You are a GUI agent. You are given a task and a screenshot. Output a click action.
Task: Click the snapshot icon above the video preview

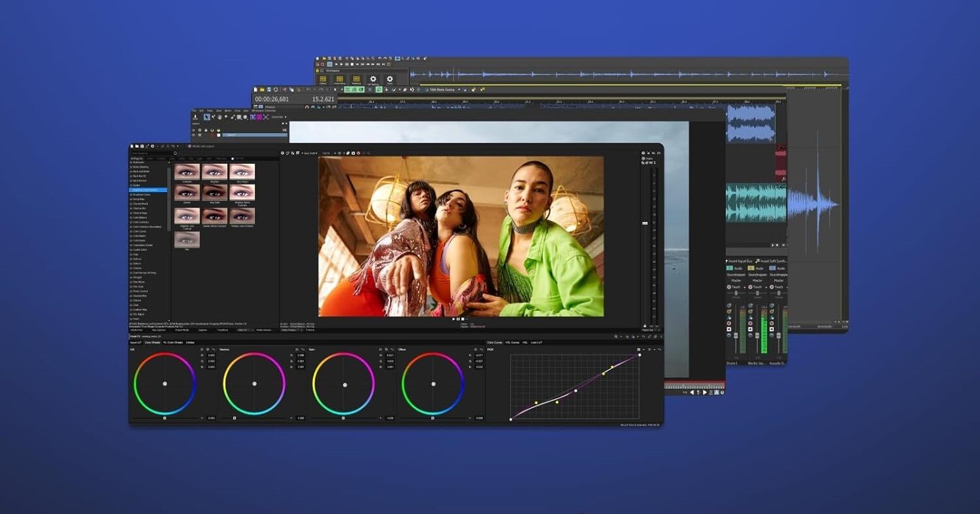click(353, 153)
